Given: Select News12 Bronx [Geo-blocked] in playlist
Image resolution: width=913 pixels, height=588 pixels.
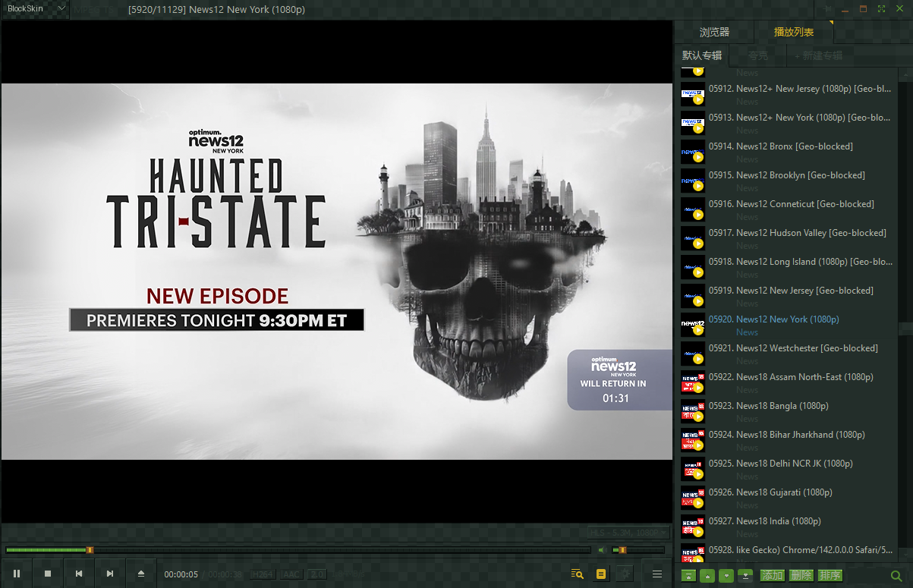Looking at the screenshot, I should [x=789, y=153].
